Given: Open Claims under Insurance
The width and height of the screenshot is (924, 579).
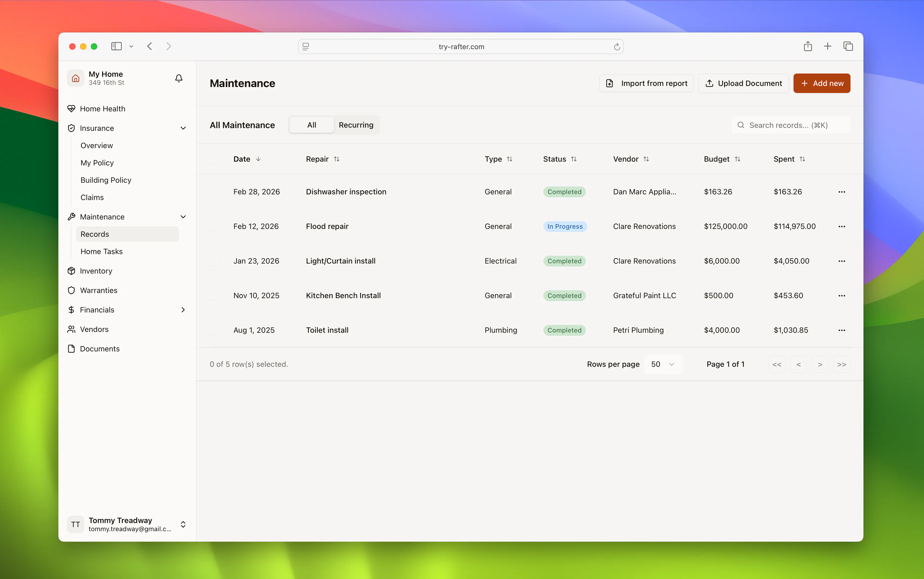Looking at the screenshot, I should [92, 198].
